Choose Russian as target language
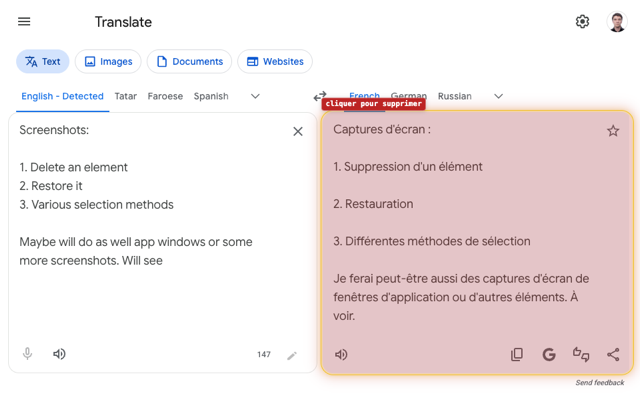 pos(455,96)
